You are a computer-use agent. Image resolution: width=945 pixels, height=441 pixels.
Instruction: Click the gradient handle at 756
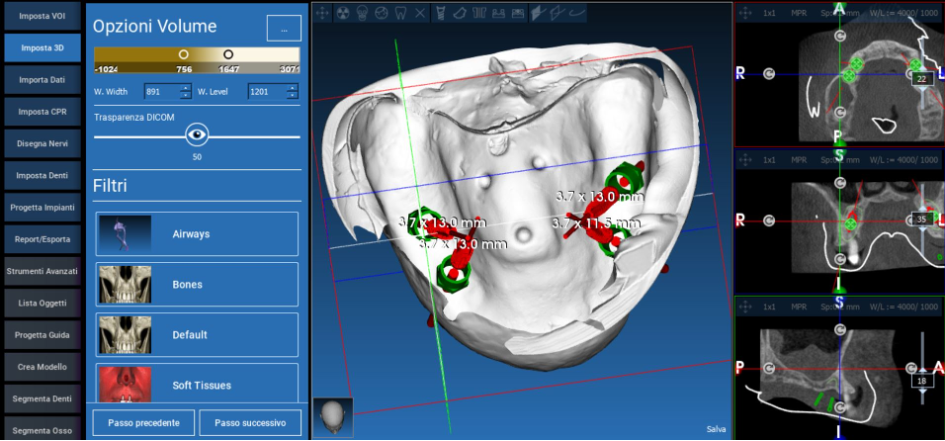pyautogui.click(x=184, y=54)
